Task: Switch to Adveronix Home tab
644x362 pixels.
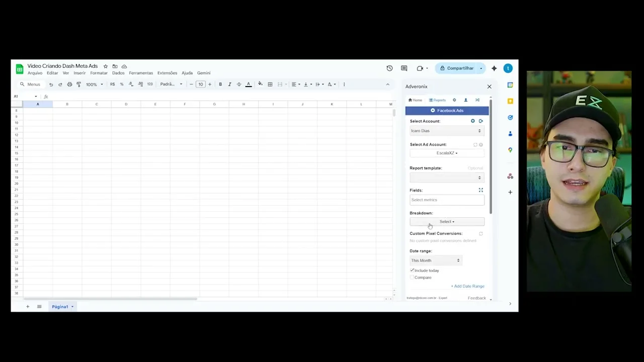Action: (415, 100)
